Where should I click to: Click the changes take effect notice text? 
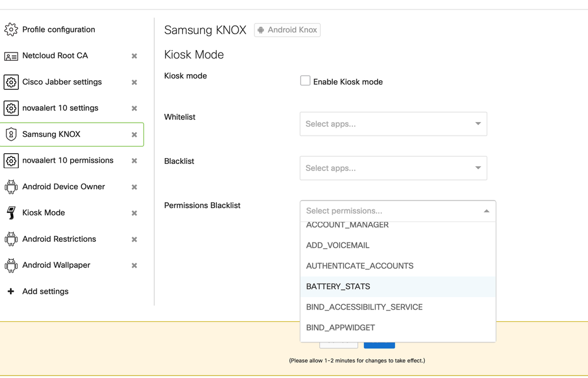357,361
